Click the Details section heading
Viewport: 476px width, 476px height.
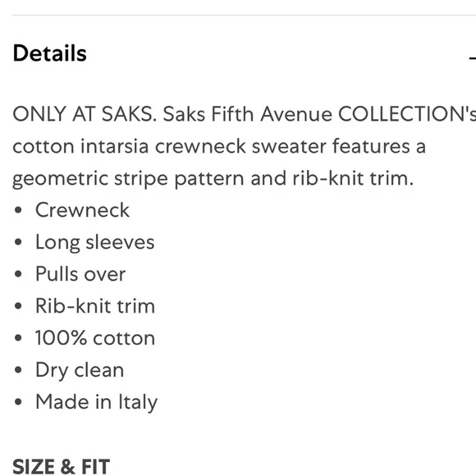coord(50,53)
